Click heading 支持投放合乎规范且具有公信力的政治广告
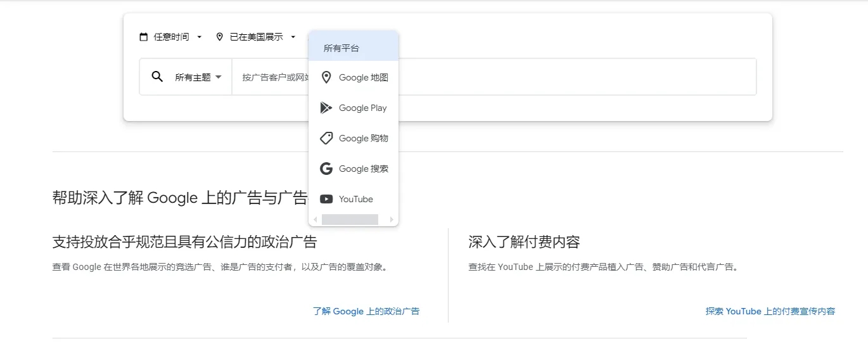Image resolution: width=868 pixels, height=353 pixels. point(184,241)
